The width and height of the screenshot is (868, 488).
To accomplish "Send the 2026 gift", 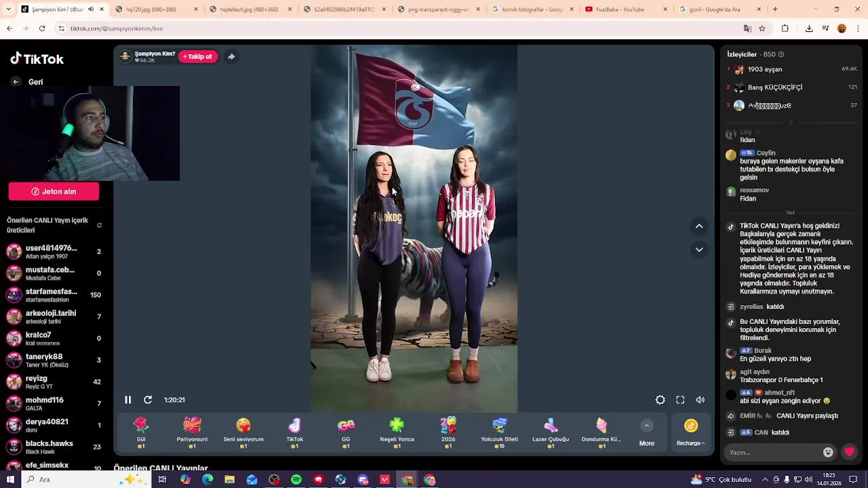I will pos(448,432).
